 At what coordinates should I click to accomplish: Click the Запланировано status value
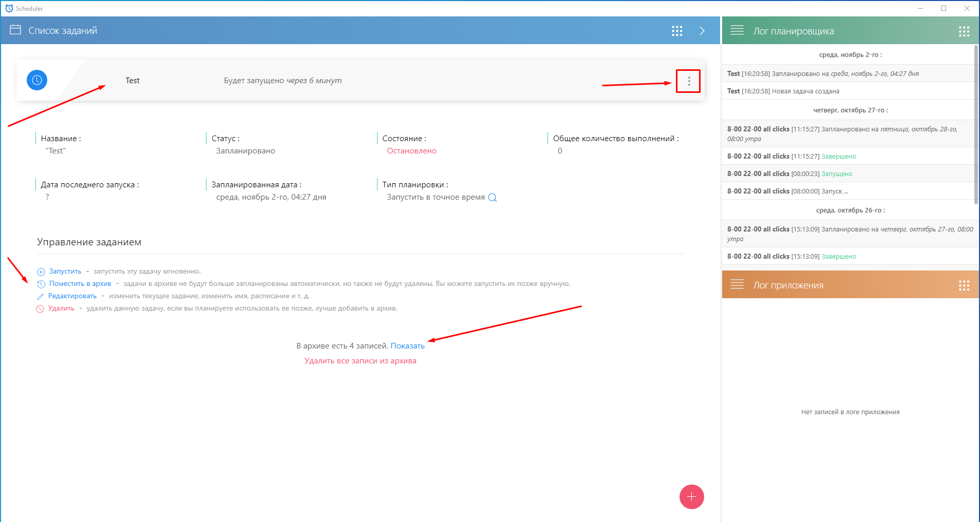coord(246,151)
